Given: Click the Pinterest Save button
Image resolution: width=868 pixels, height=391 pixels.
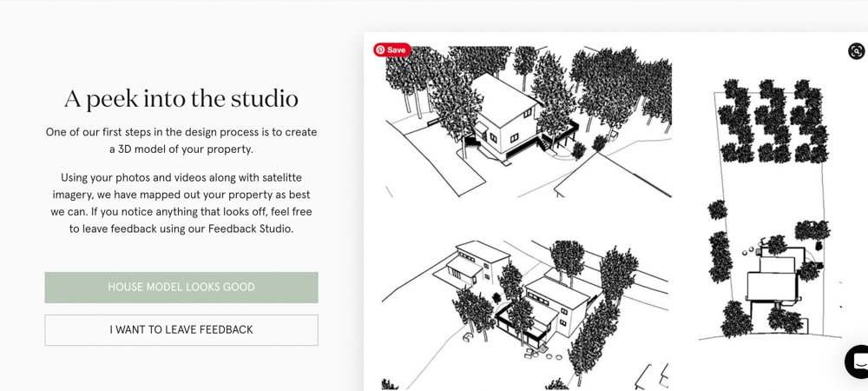Looking at the screenshot, I should [x=391, y=50].
